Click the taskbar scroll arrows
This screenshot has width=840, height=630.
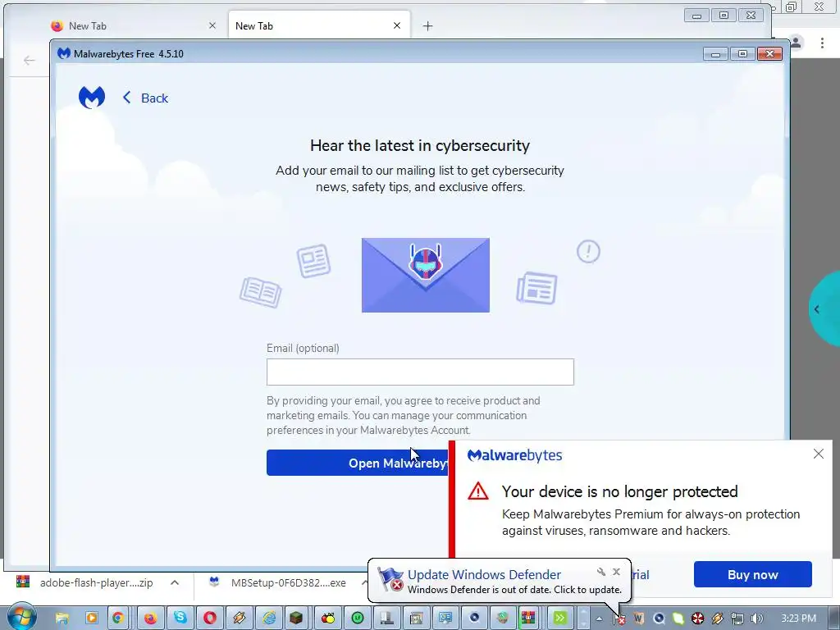click(583, 618)
